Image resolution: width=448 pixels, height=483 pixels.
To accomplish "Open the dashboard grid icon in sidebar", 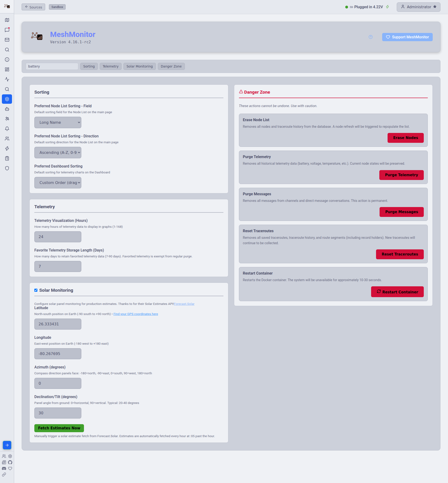I will click(x=7, y=69).
